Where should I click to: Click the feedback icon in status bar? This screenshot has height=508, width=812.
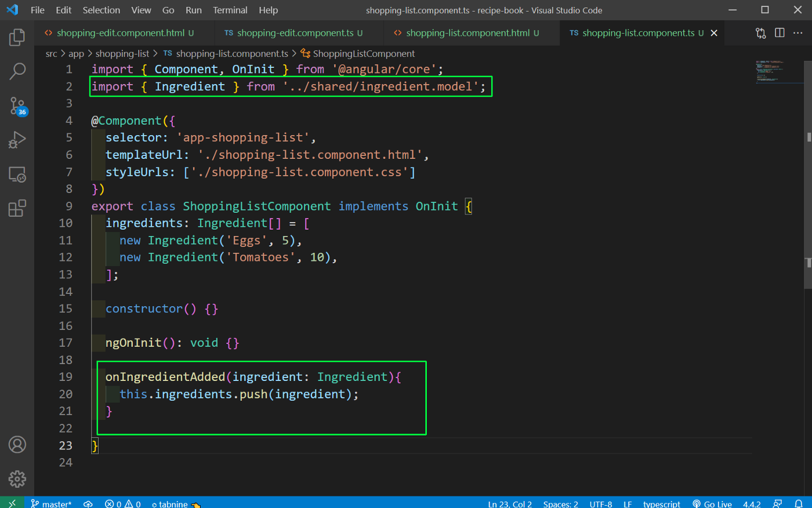point(778,504)
